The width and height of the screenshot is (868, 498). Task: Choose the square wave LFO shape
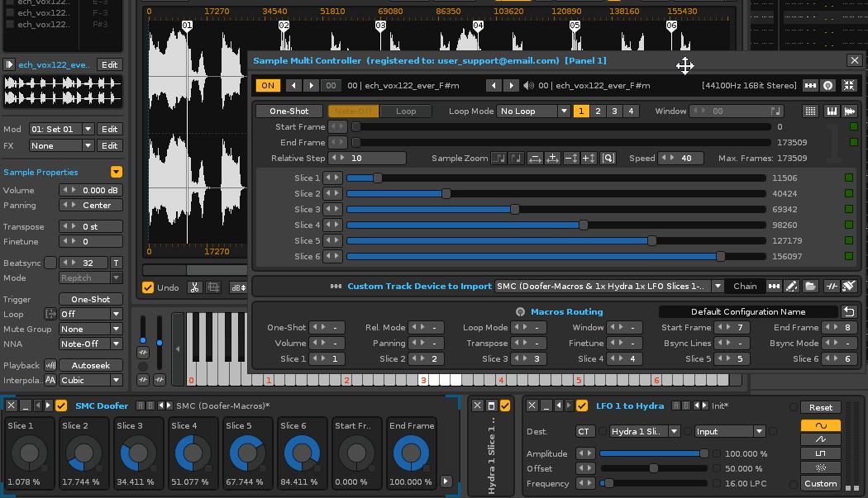point(820,454)
